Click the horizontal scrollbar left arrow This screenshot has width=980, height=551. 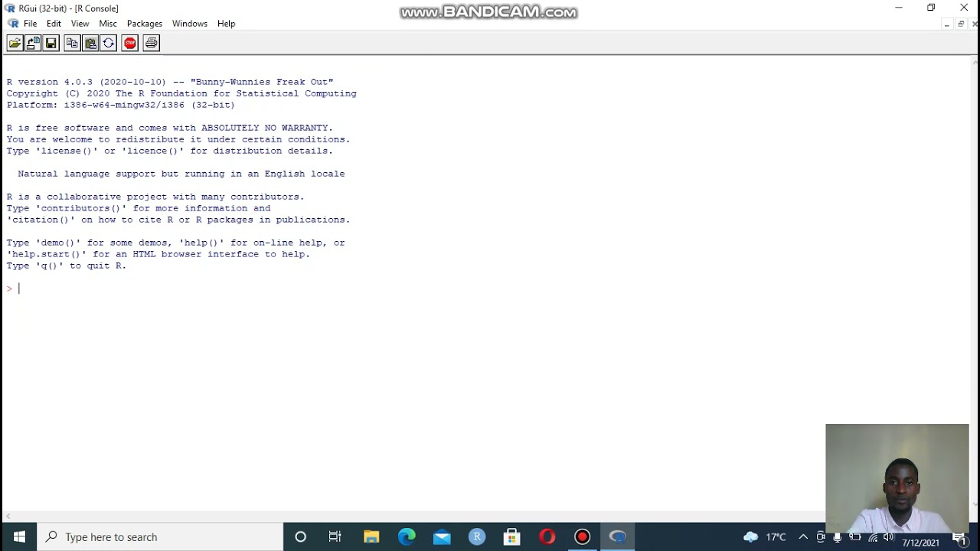click(8, 517)
